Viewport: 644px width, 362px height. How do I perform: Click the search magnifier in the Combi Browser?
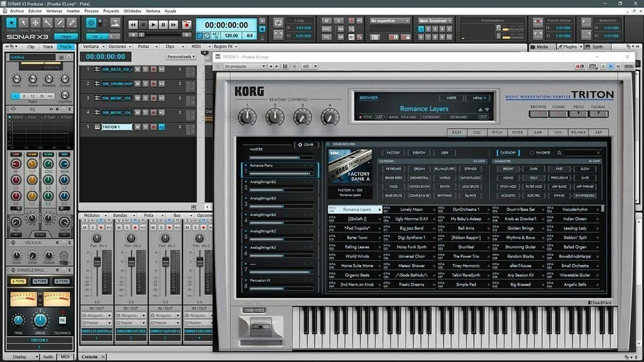[x=559, y=153]
